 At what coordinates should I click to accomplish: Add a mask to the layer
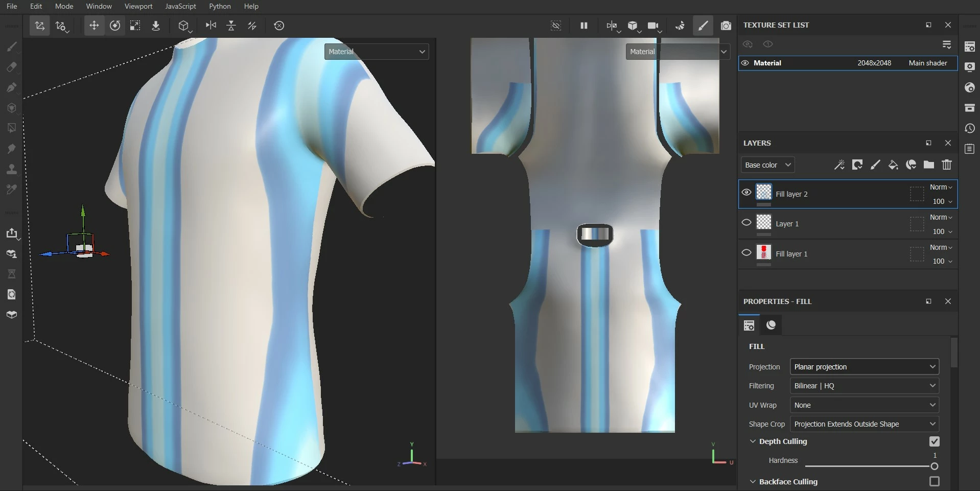coord(857,165)
